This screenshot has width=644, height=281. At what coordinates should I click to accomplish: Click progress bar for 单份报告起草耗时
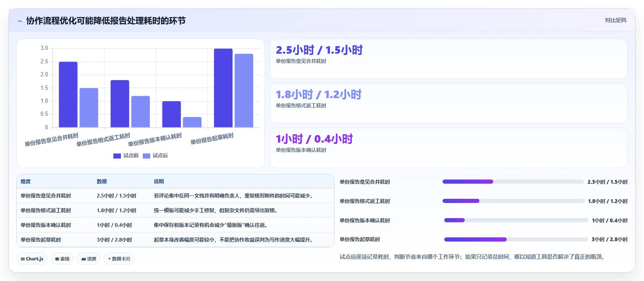(516, 239)
